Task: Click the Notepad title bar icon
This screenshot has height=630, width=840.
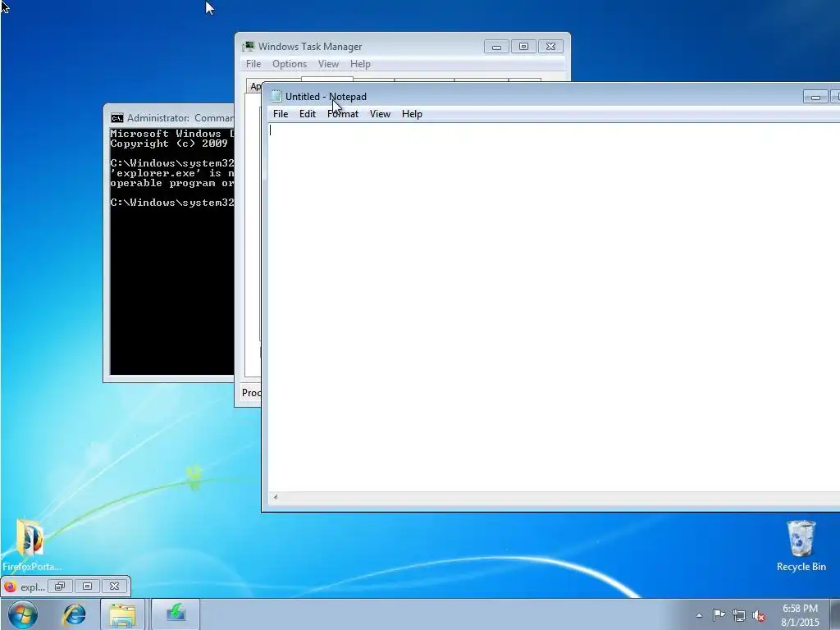Action: pos(276,97)
